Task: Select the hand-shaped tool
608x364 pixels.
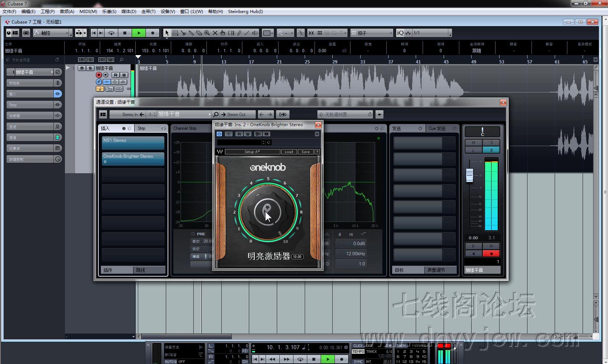Action: 223,33
